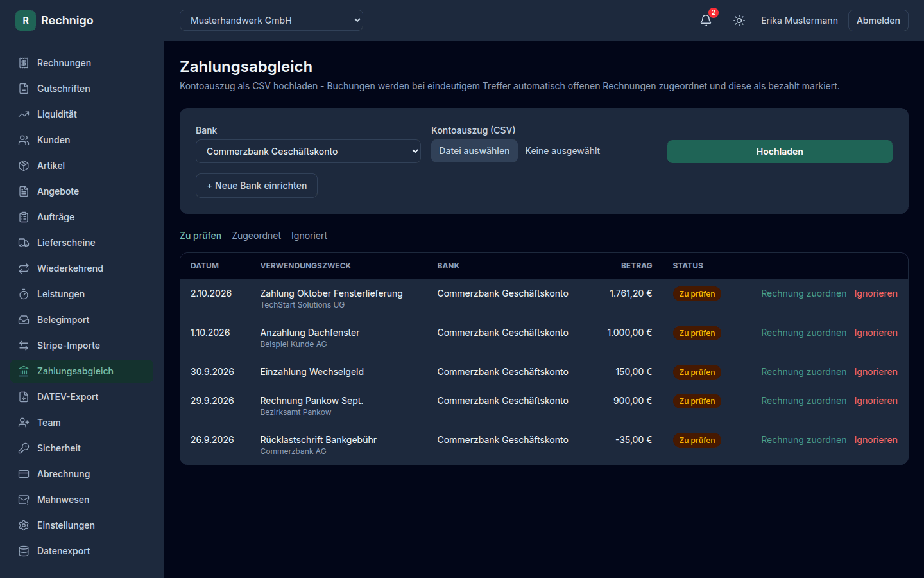Open the Team sidebar entry
The width and height of the screenshot is (924, 578).
pos(82,423)
